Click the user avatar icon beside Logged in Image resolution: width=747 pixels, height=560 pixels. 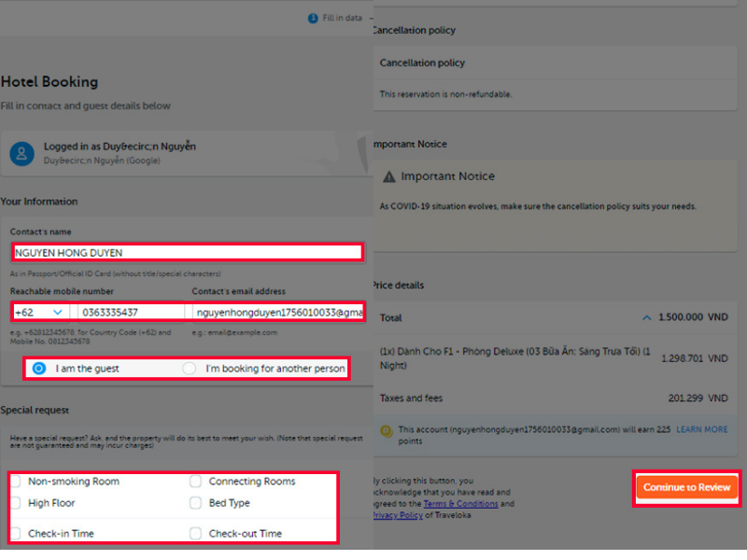click(x=21, y=154)
